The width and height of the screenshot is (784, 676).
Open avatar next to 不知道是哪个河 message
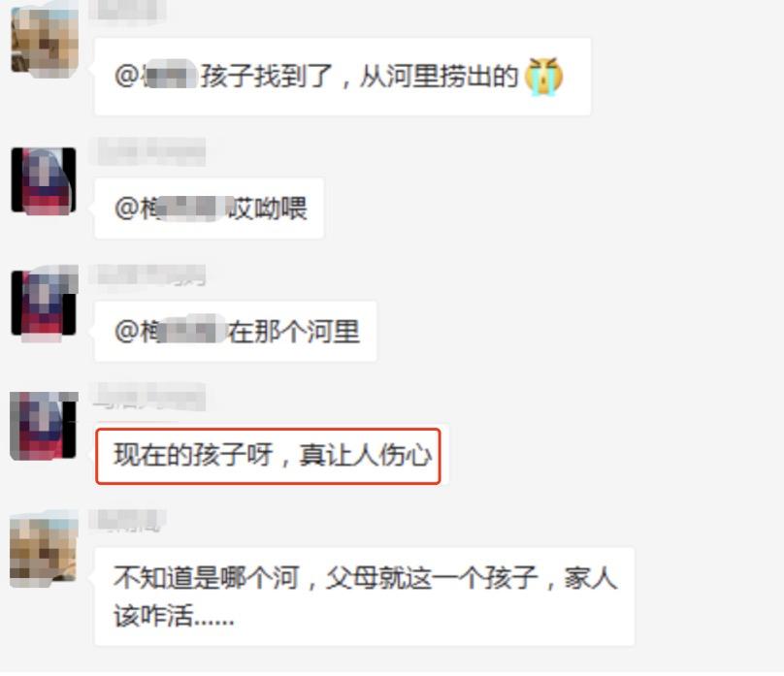pyautogui.click(x=44, y=552)
